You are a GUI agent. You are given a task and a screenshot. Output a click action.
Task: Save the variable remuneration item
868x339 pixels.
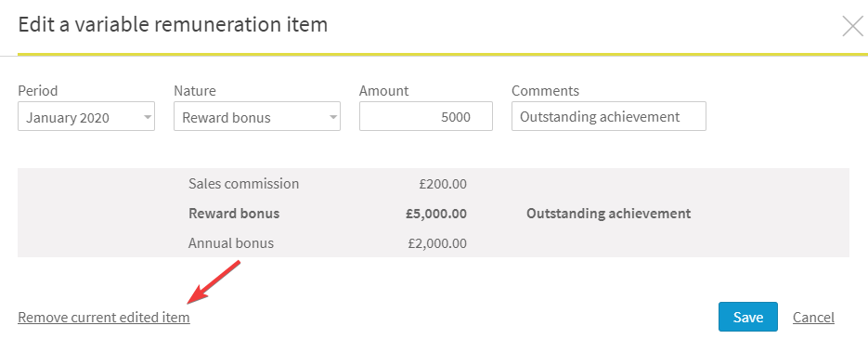tap(748, 317)
